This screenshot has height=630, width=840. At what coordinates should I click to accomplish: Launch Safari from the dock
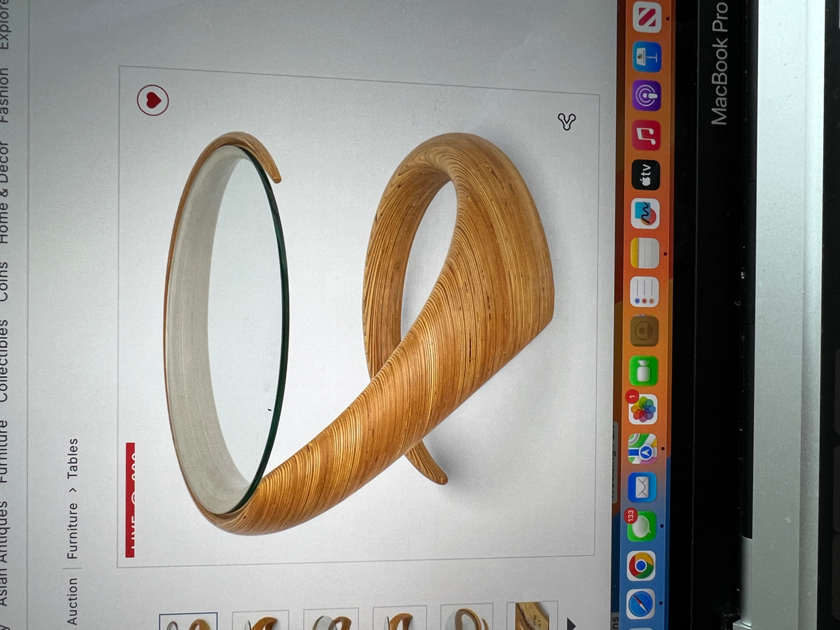(642, 604)
